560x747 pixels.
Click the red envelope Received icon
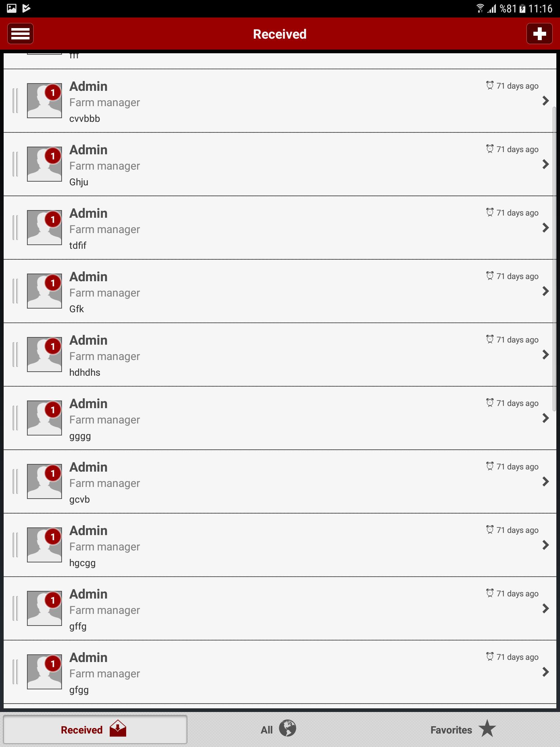click(118, 728)
